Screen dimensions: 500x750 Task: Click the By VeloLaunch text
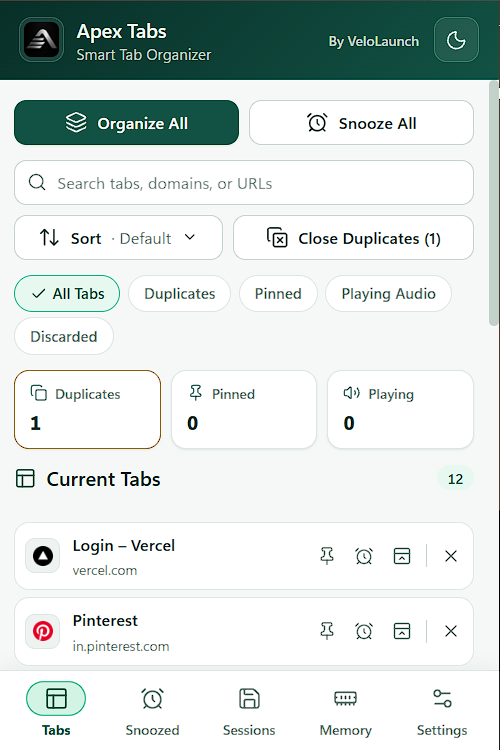[373, 42]
